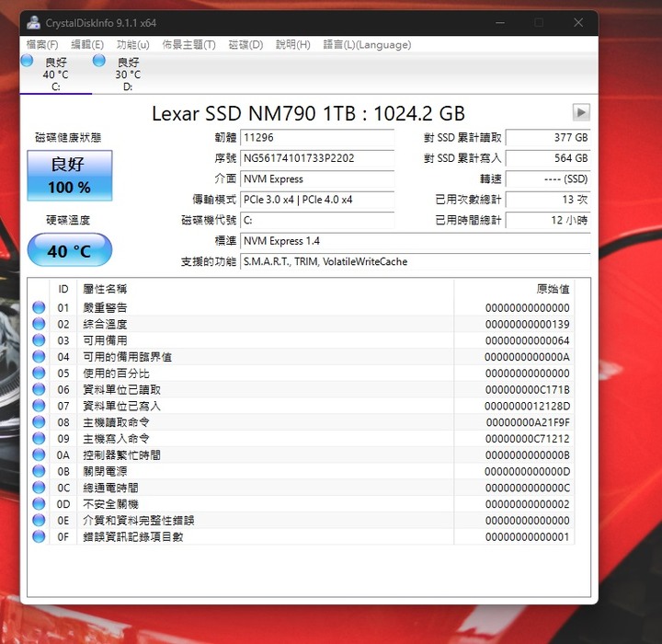The width and height of the screenshot is (662, 644).
Task: Click the status orb for attribute 0A 控制器繁忙時間
Action: (x=39, y=454)
